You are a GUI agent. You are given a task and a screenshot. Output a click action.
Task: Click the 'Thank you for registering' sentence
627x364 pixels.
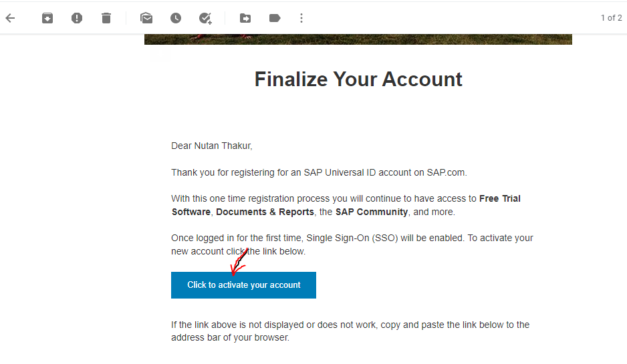tap(319, 172)
